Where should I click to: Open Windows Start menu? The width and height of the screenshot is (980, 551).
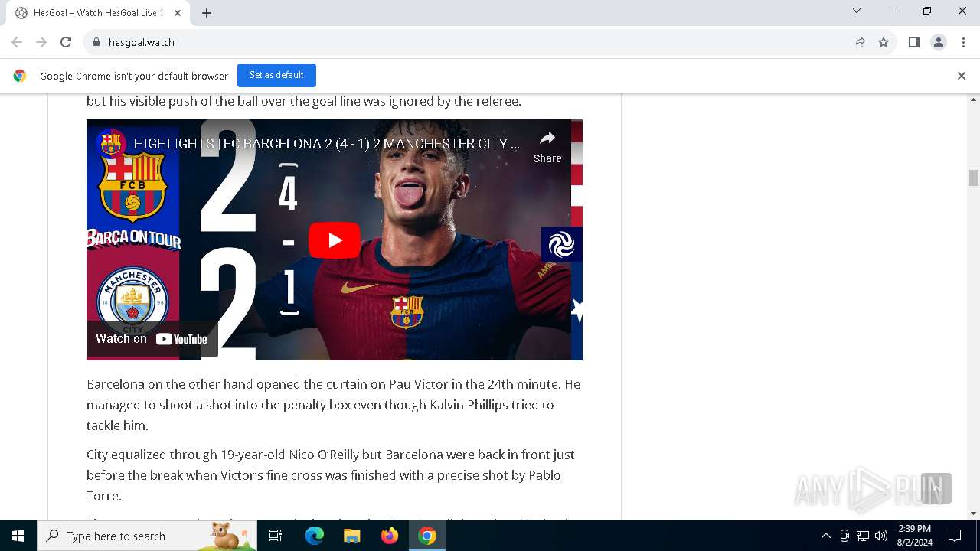[x=18, y=536]
